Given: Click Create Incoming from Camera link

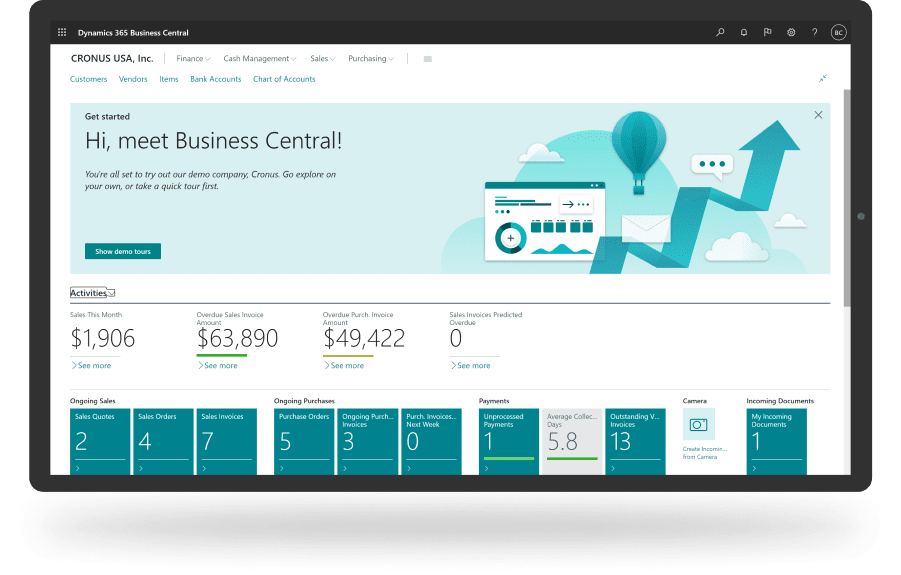Looking at the screenshot, I should click(704, 453).
